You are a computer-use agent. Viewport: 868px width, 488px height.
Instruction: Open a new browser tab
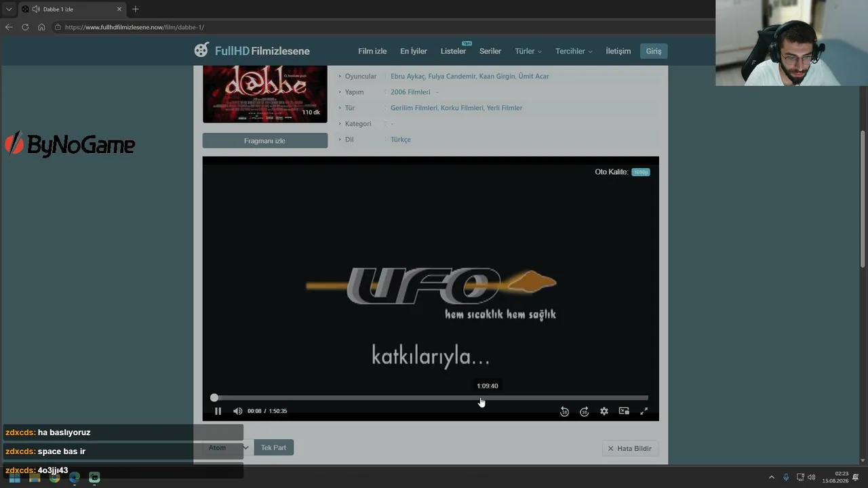click(136, 9)
